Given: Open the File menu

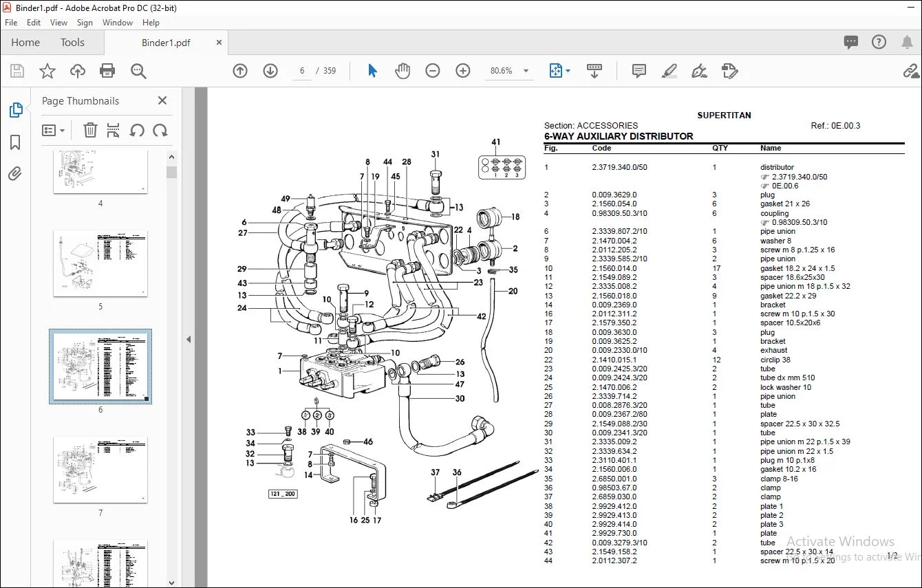Looking at the screenshot, I should (11, 23).
